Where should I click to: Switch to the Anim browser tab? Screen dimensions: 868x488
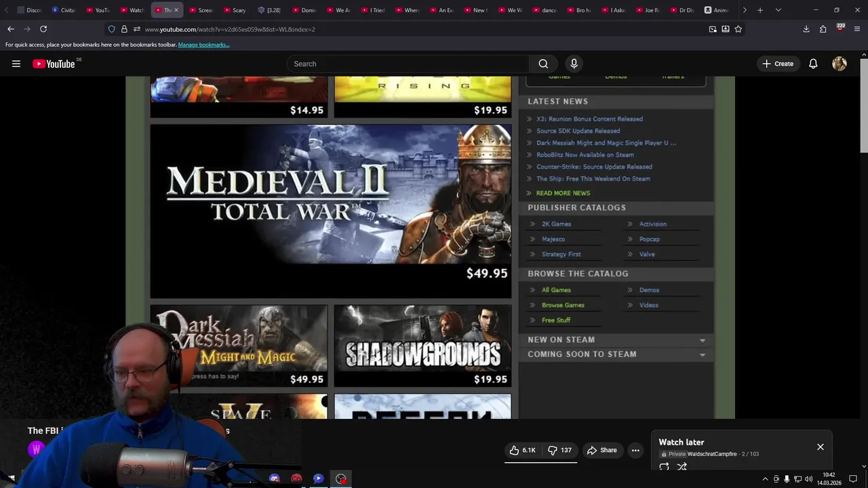click(716, 10)
